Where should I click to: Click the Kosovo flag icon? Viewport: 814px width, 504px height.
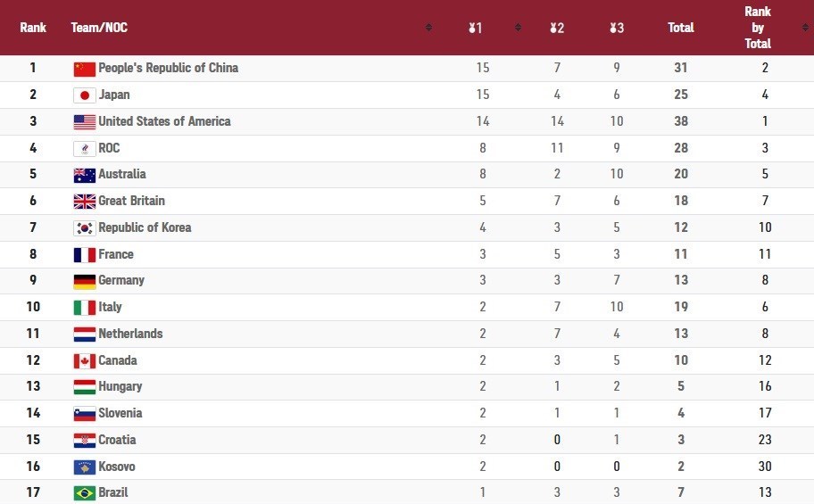coord(84,467)
